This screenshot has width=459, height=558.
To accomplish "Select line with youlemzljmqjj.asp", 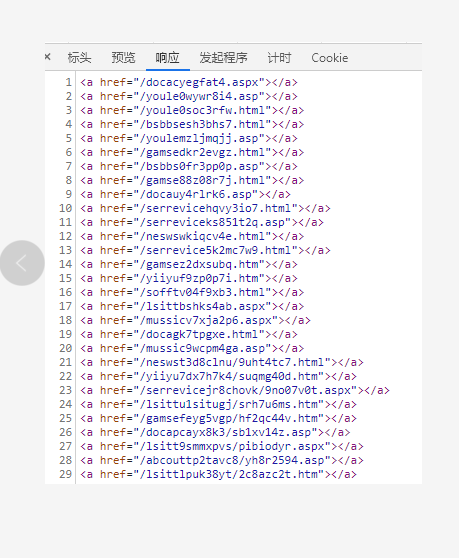I will click(x=189, y=138).
